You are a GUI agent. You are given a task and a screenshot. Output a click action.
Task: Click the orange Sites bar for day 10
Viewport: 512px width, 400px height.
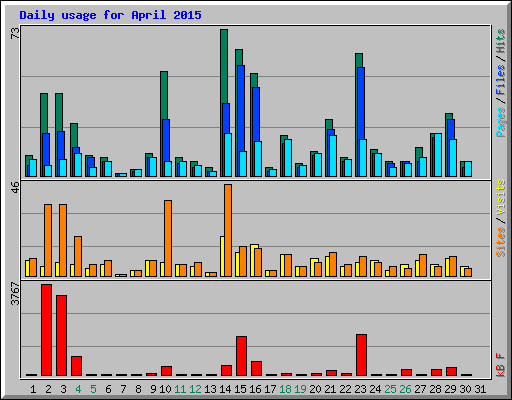click(x=168, y=238)
